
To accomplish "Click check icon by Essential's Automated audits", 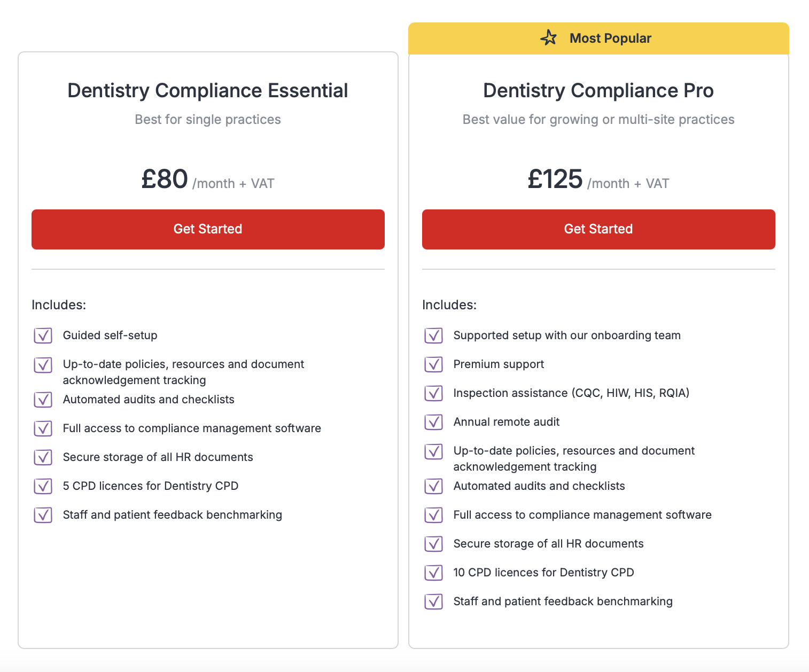I will coord(43,400).
